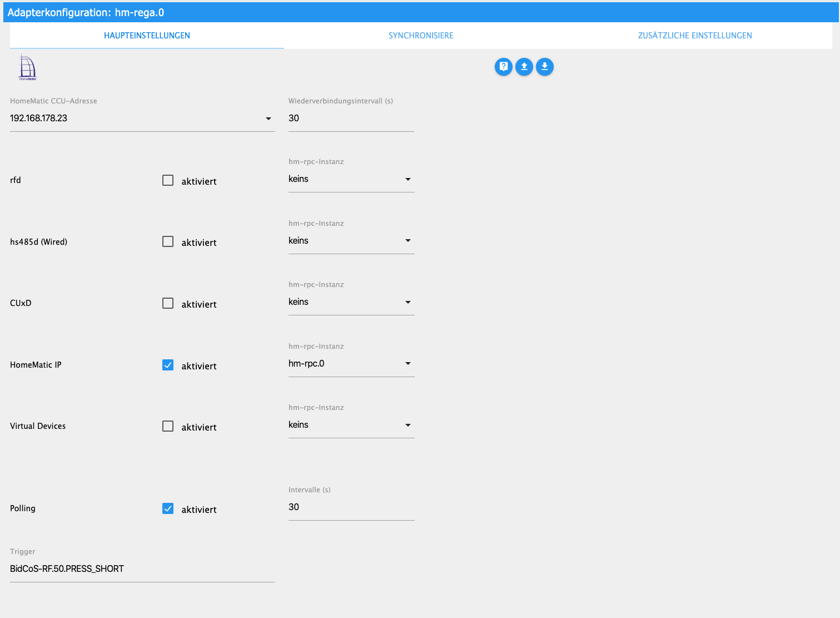Screen dimensions: 840x618
Task: Click the rfd row label
Action: 16,180
